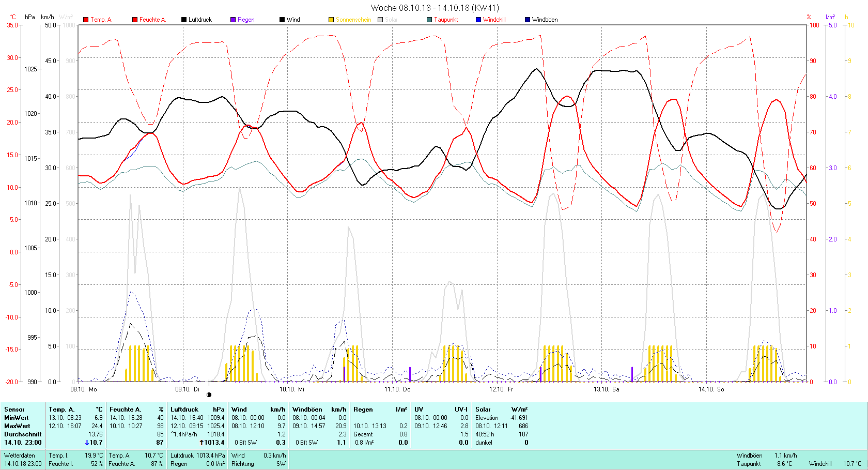Click the black up arrow beside pressure 1013.4
Screen dimensions: 868x470
click(202, 443)
